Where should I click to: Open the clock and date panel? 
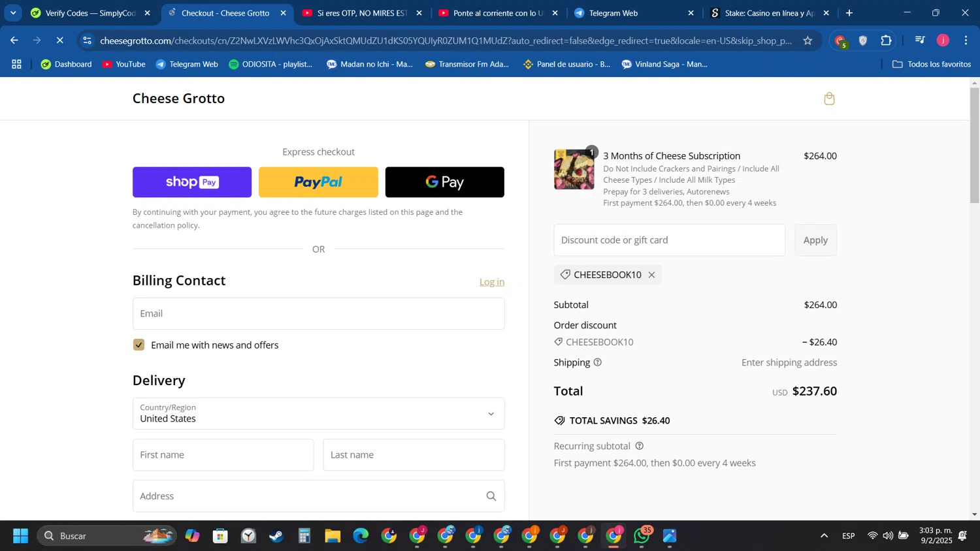coord(935,536)
